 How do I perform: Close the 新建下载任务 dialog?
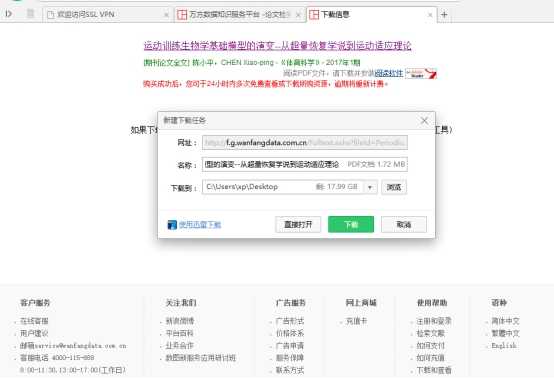[x=424, y=121]
